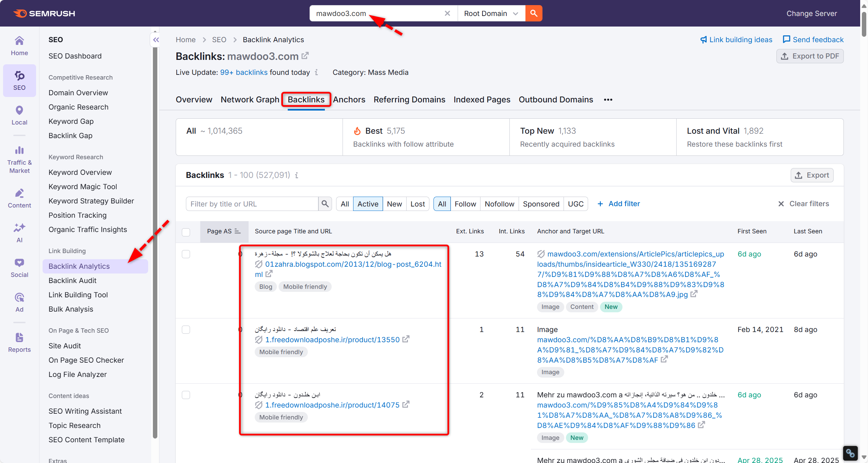Expand the more tabs ellipsis menu
Image resolution: width=868 pixels, height=463 pixels.
(608, 100)
